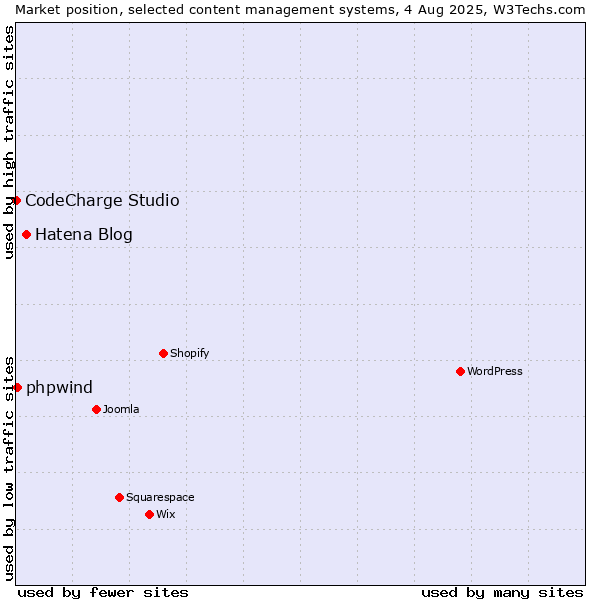Click the 'Wix' label text
This screenshot has height=600, width=600.
click(x=166, y=514)
